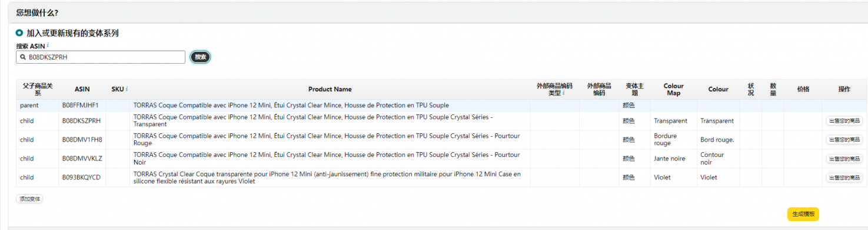Click the yellow 生成模板 button

click(803, 214)
